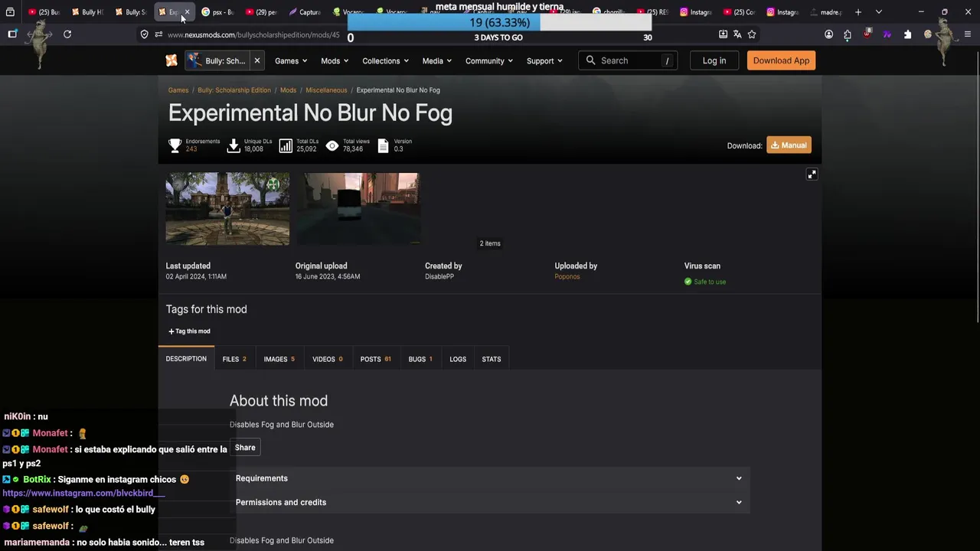Go to Bully: Scholarship Edition breadcrumb
The width and height of the screenshot is (980, 551).
[234, 90]
